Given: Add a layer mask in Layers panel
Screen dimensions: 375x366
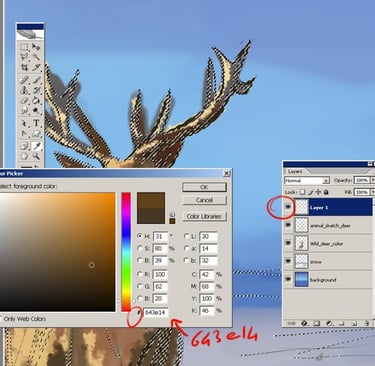Looking at the screenshot, I should pos(317,323).
